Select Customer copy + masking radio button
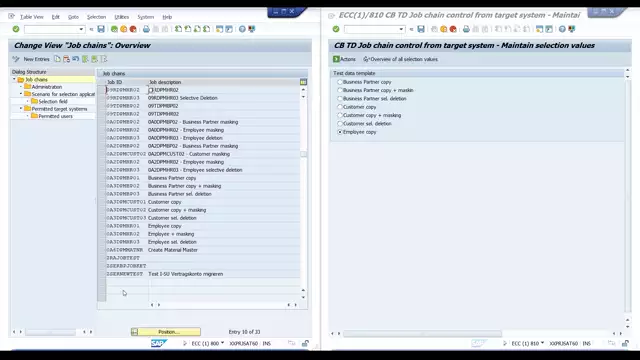This screenshot has height=360, width=640. [340, 116]
